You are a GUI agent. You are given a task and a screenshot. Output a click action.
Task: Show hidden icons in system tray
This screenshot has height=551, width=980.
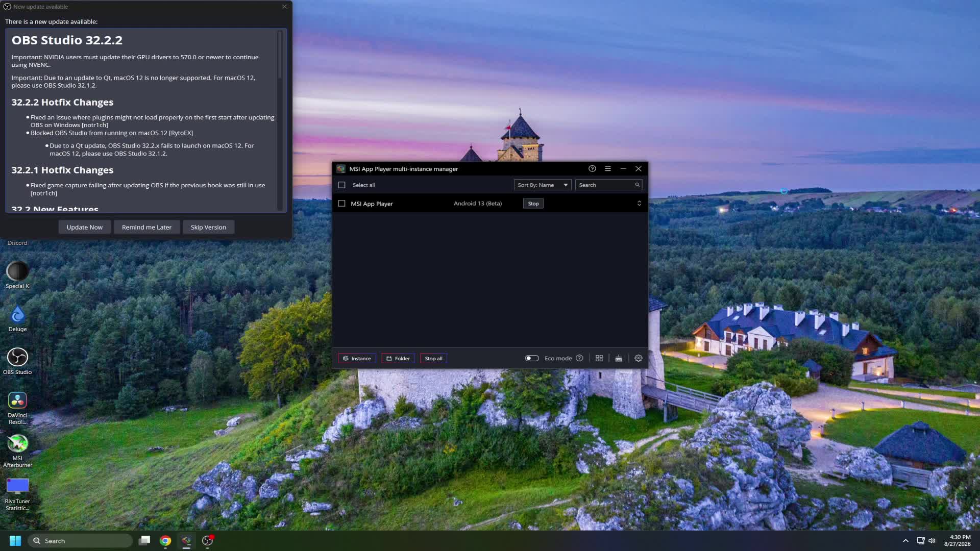[905, 541]
